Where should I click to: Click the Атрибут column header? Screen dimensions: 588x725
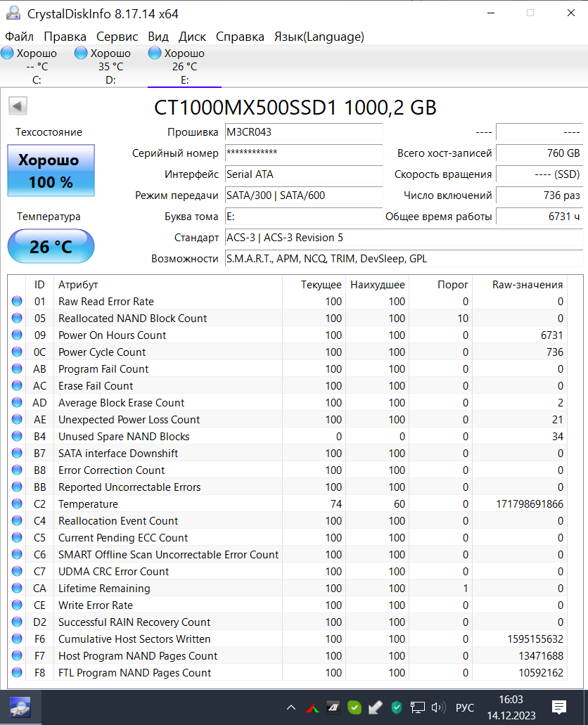[168, 285]
